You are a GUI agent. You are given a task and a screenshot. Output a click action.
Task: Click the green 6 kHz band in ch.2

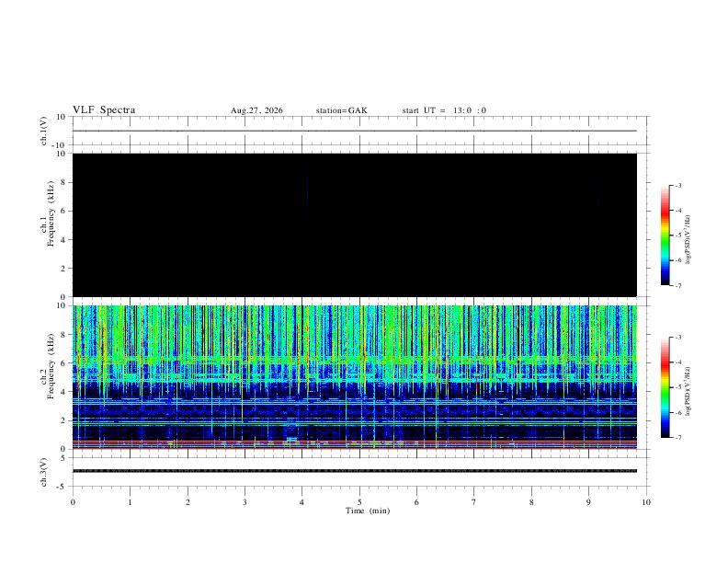pyautogui.click(x=355, y=361)
